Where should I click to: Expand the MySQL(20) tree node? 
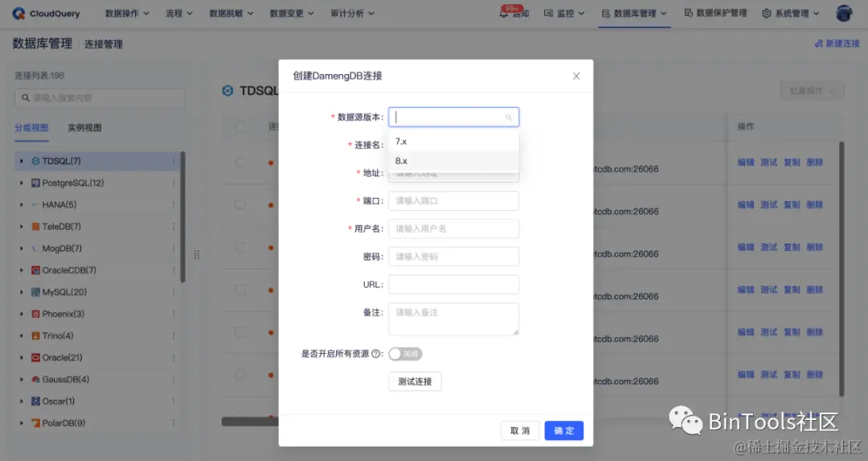[22, 292]
